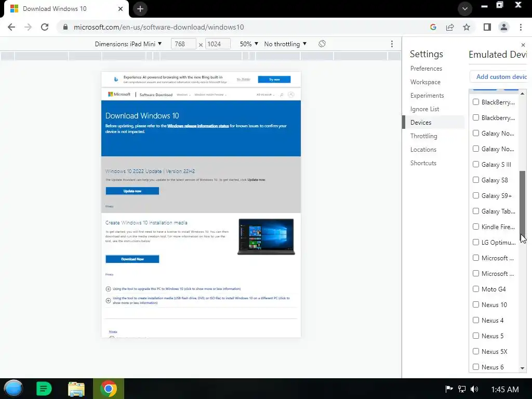This screenshot has width=532, height=399.
Task: Open a new browser tab
Action: pos(140,9)
